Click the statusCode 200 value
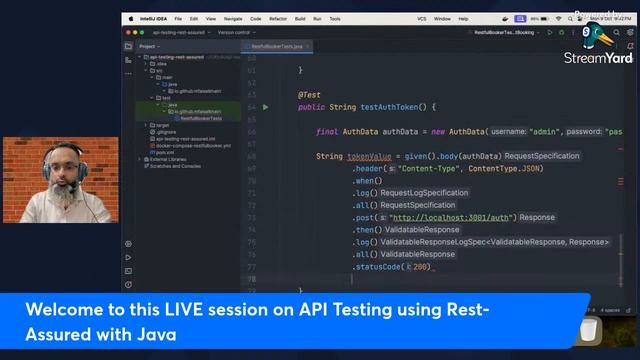The image size is (640, 360). click(420, 267)
